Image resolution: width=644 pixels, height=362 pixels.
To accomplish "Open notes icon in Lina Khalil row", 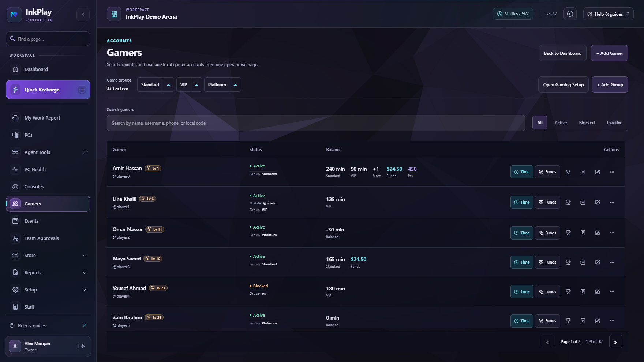I will coord(583,202).
